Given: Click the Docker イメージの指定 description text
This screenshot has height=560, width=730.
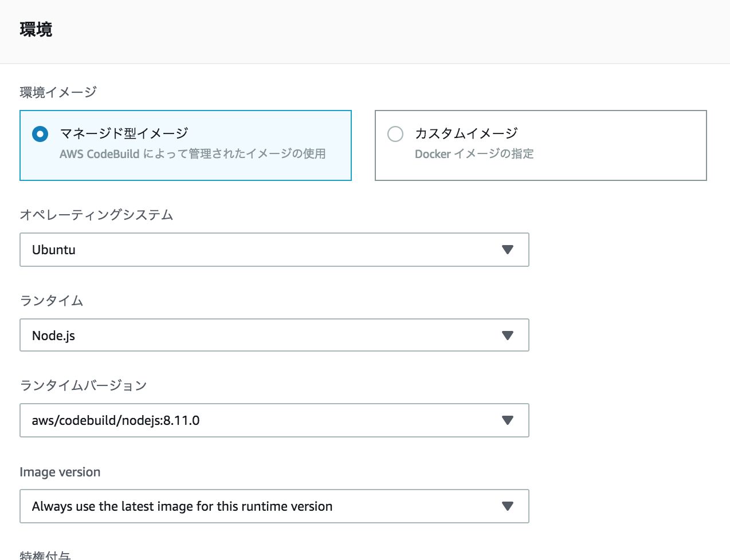Looking at the screenshot, I should [x=474, y=154].
